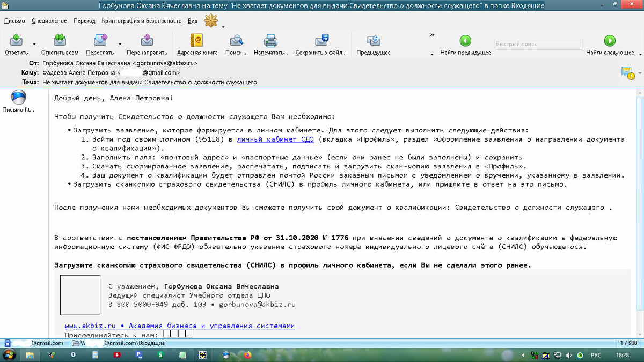Go to Предыдущее previous message
This screenshot has height=362, width=644.
pyautogui.click(x=374, y=45)
